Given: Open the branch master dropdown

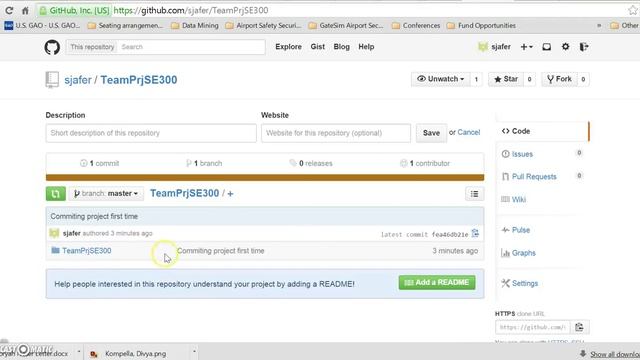Looking at the screenshot, I should (x=106, y=193).
